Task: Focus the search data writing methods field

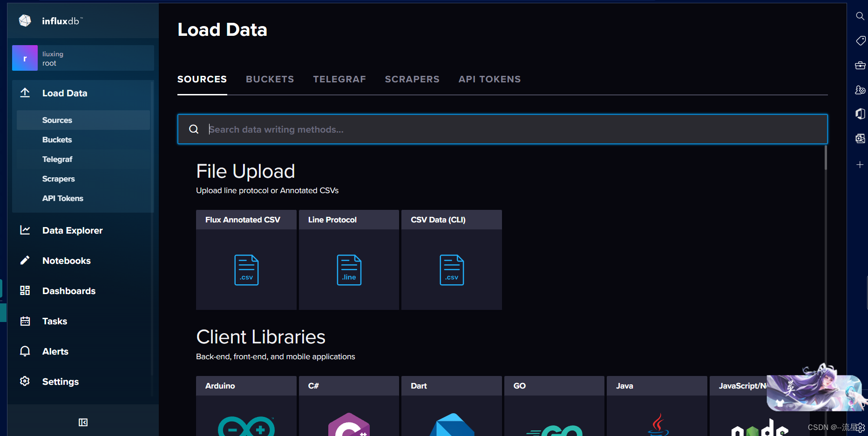Action: pos(502,129)
